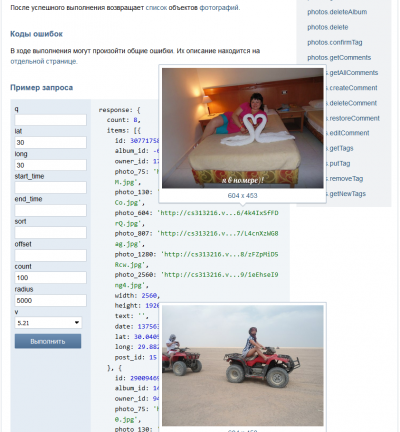
Task: Open the список link
Action: tap(156, 7)
